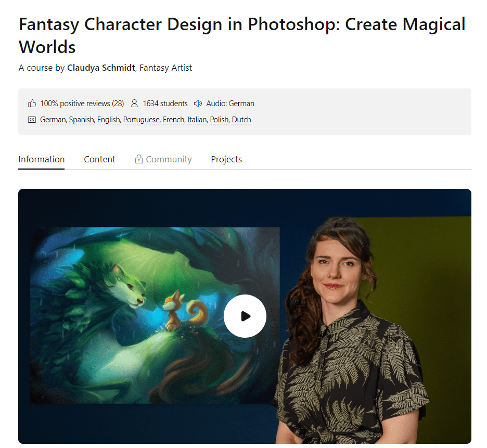Click the lock icon beside Community
487x448 pixels.
[139, 159]
